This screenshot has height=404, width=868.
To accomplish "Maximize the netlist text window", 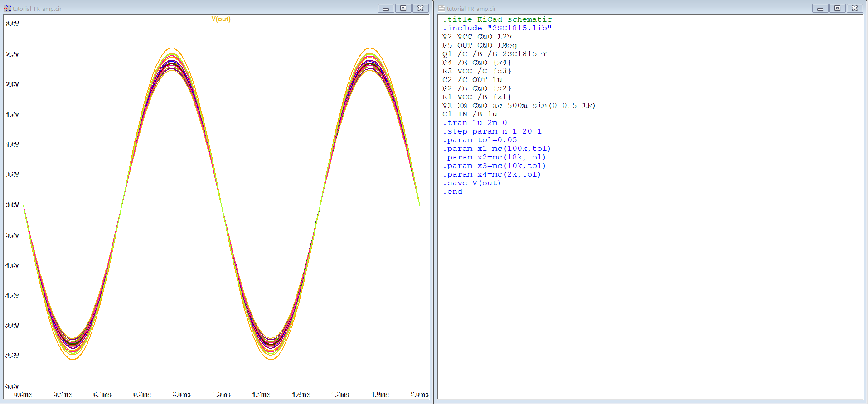I will pos(837,8).
